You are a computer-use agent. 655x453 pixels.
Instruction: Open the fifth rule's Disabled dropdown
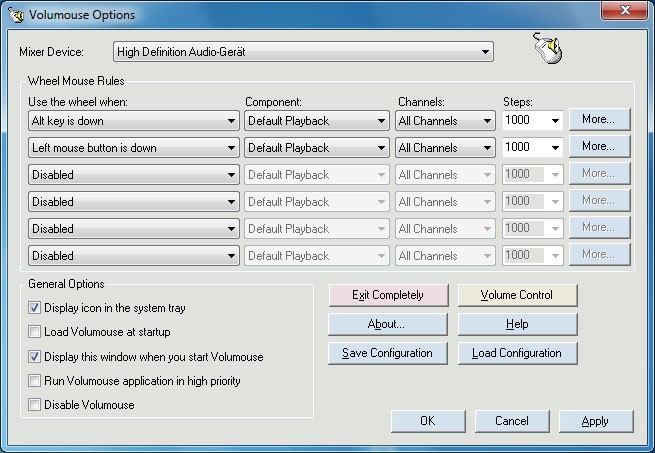click(134, 229)
